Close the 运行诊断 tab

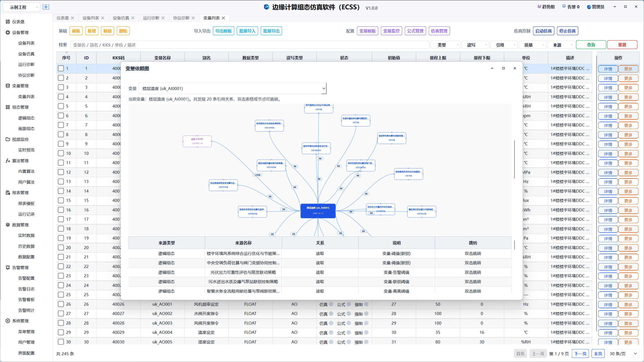coord(163,18)
